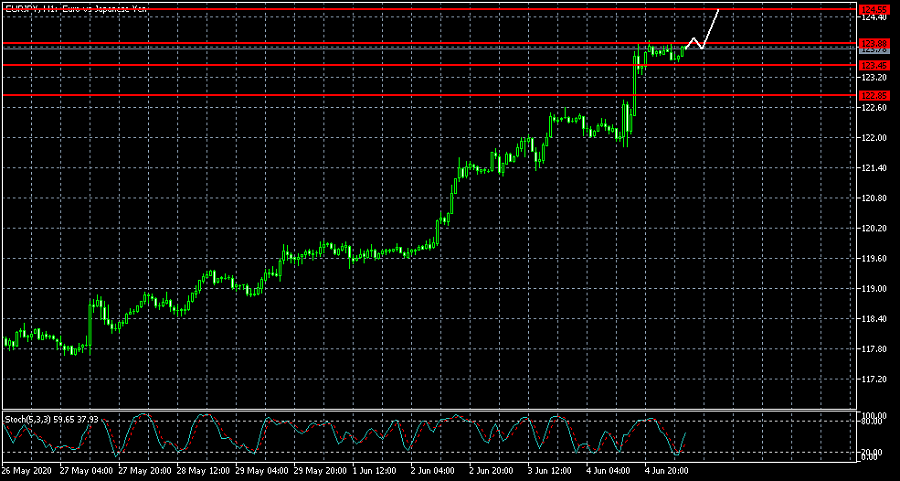This screenshot has height=481, width=900.
Task: Click the gray current price marker 123.78
Action: [874, 49]
